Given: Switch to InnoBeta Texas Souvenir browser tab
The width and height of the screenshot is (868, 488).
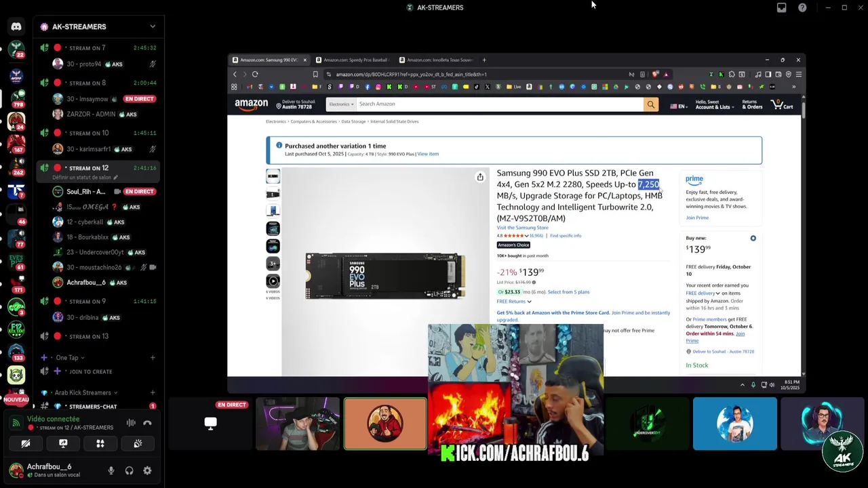Looking at the screenshot, I should pyautogui.click(x=437, y=60).
